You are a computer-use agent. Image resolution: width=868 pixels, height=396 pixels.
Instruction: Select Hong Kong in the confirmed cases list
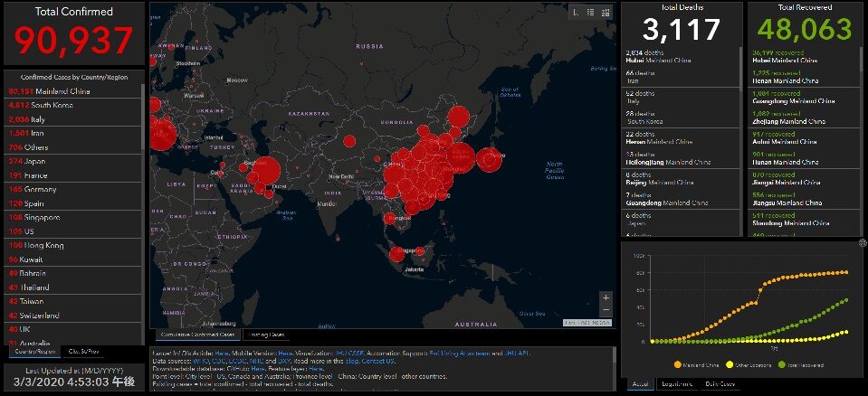73,246
